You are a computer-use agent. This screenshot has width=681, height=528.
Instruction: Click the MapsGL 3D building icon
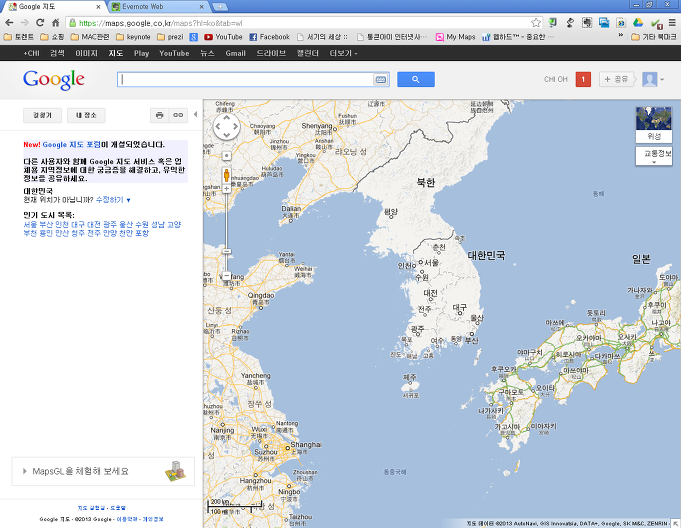[x=175, y=471]
